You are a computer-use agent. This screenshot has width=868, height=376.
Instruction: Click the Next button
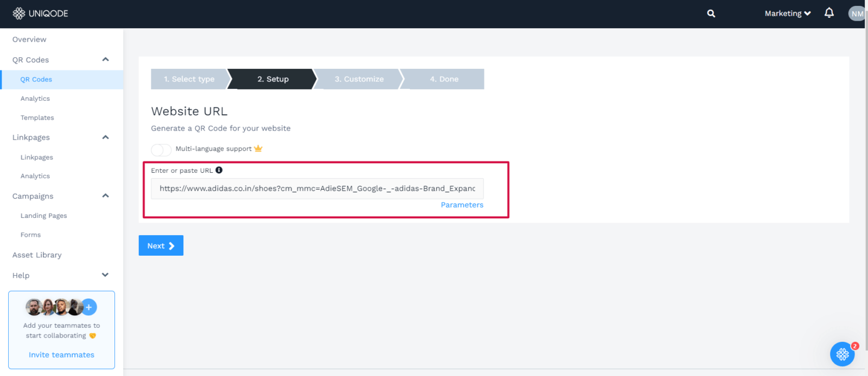click(x=161, y=245)
